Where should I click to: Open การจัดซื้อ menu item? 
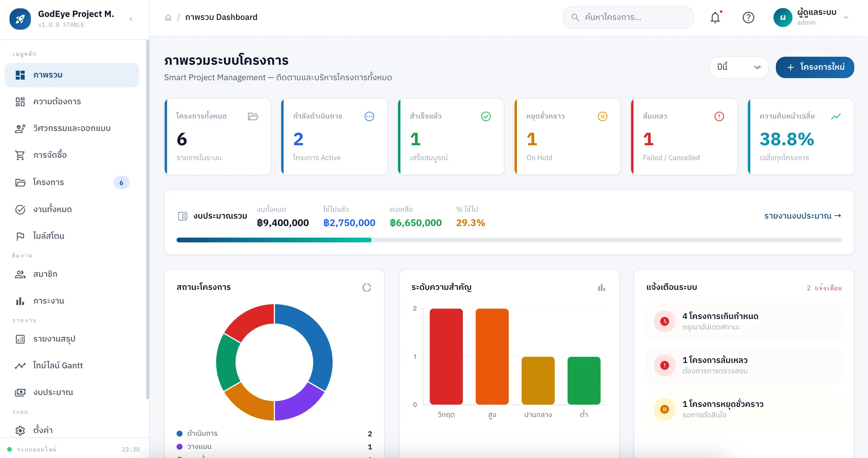72,155
